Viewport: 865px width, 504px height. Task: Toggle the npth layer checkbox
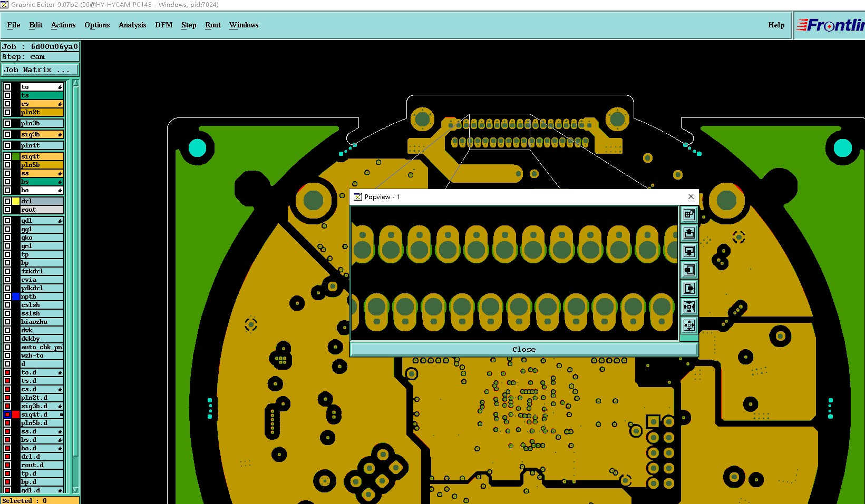pos(7,297)
